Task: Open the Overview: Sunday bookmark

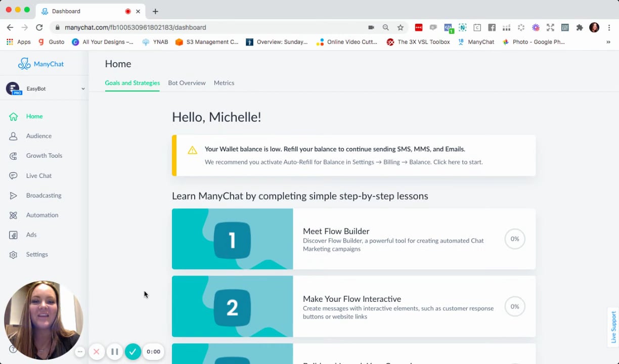Action: click(x=277, y=42)
